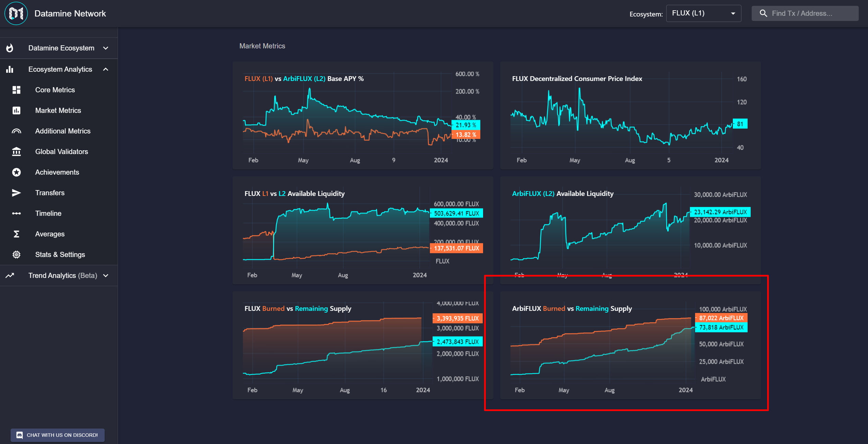This screenshot has height=444, width=868.
Task: Navigate to Transfers
Action: click(59, 193)
